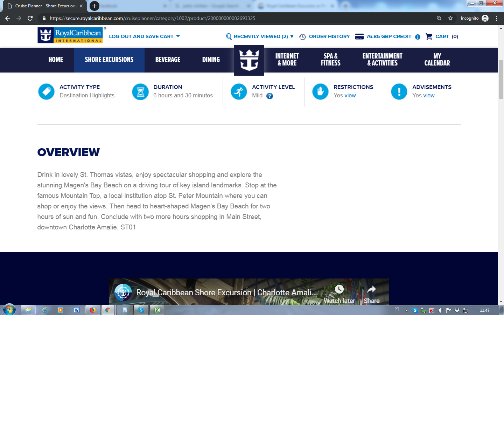This screenshot has height=427, width=504.
Task: Open the Spa & Fitness nav tab
Action: tap(331, 60)
